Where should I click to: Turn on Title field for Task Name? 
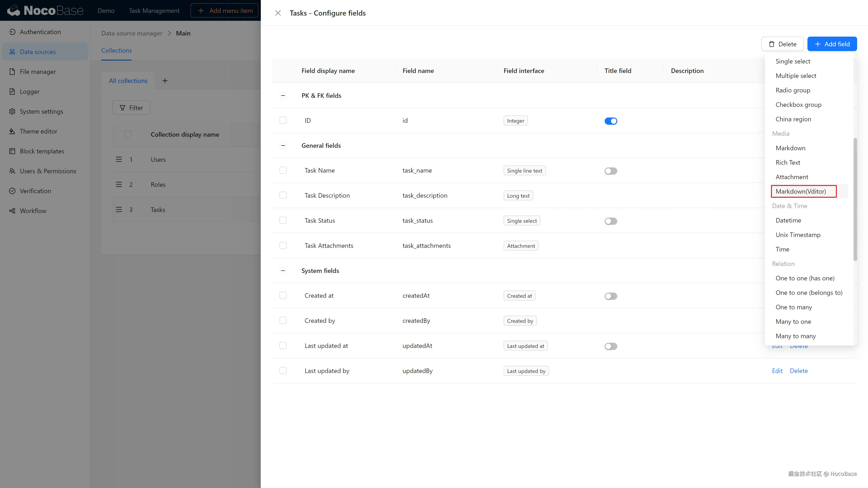[x=611, y=171]
